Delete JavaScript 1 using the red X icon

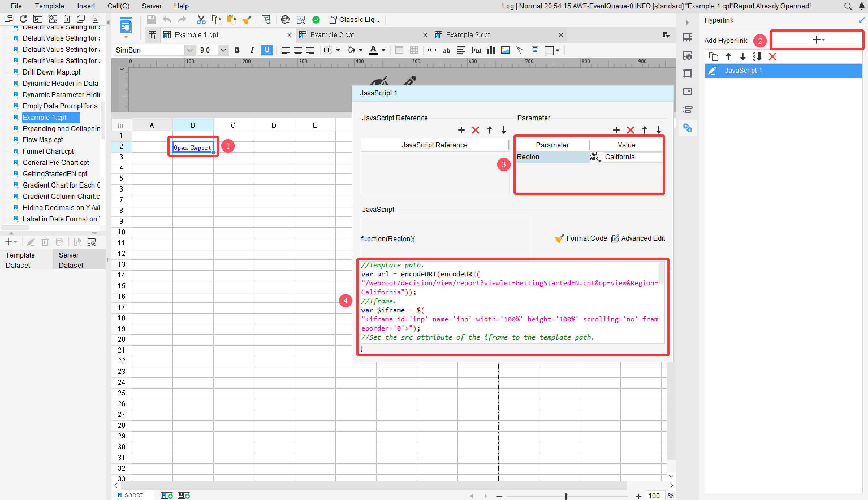coord(773,57)
